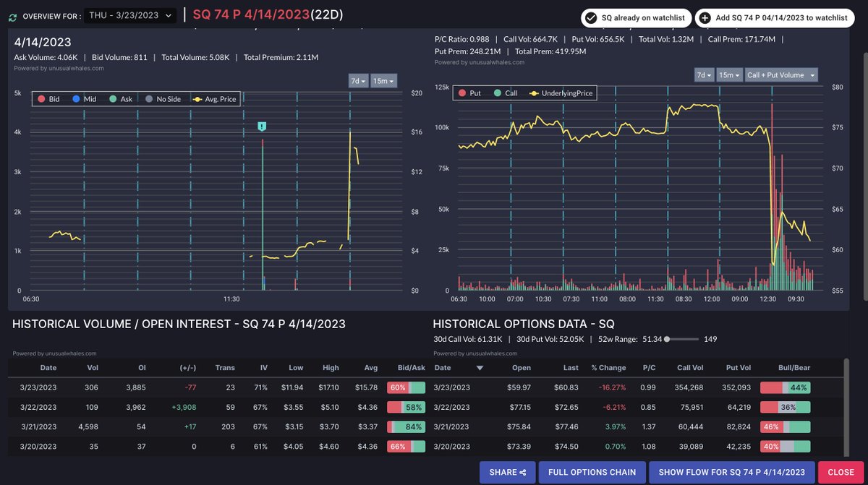Click the Last column header
The image size is (868, 485).
(571, 368)
